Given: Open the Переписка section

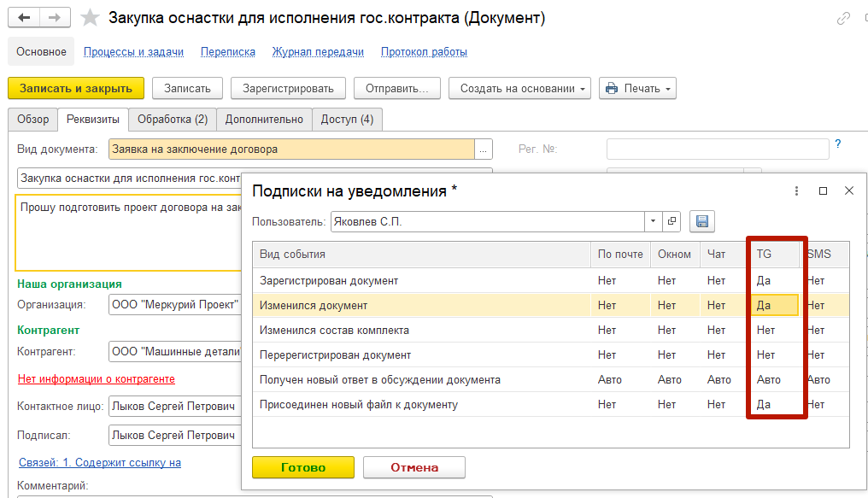Looking at the screenshot, I should pyautogui.click(x=228, y=51).
